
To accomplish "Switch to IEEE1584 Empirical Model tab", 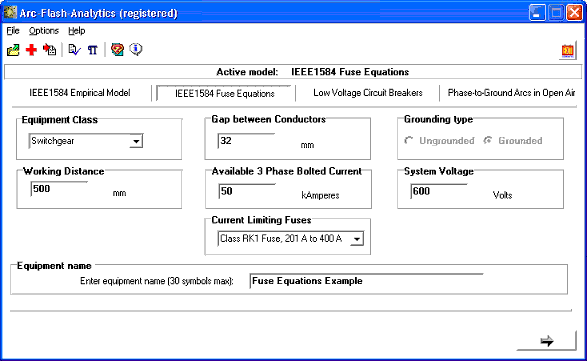I will (80, 93).
